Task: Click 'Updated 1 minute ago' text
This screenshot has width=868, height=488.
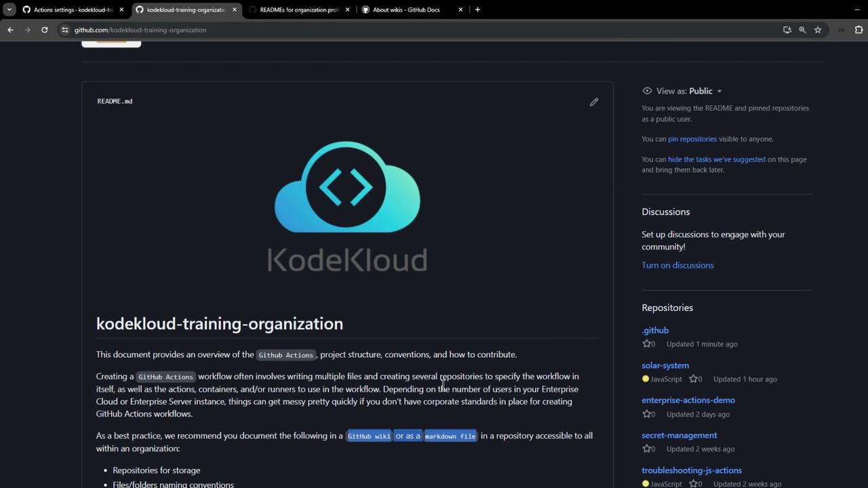Action: [x=702, y=344]
